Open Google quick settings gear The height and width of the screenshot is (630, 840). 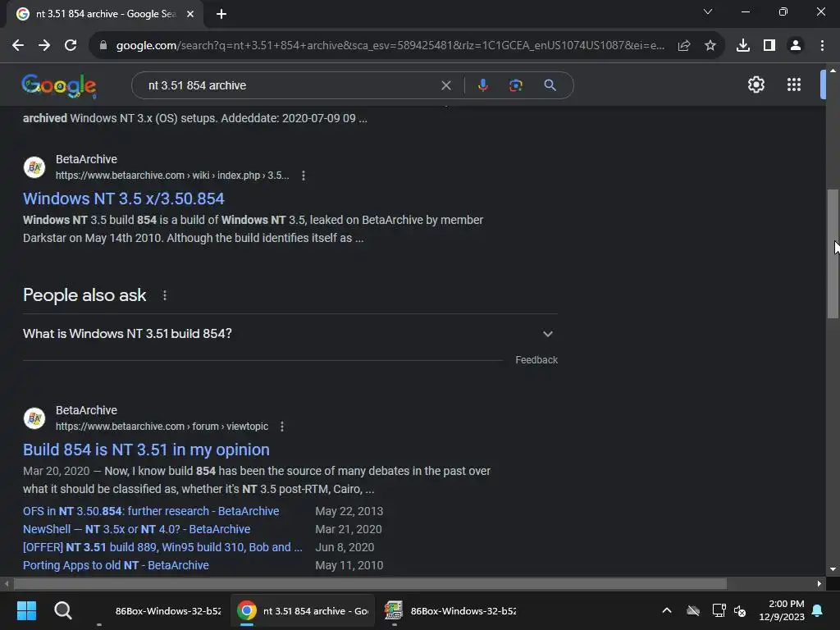pos(756,84)
